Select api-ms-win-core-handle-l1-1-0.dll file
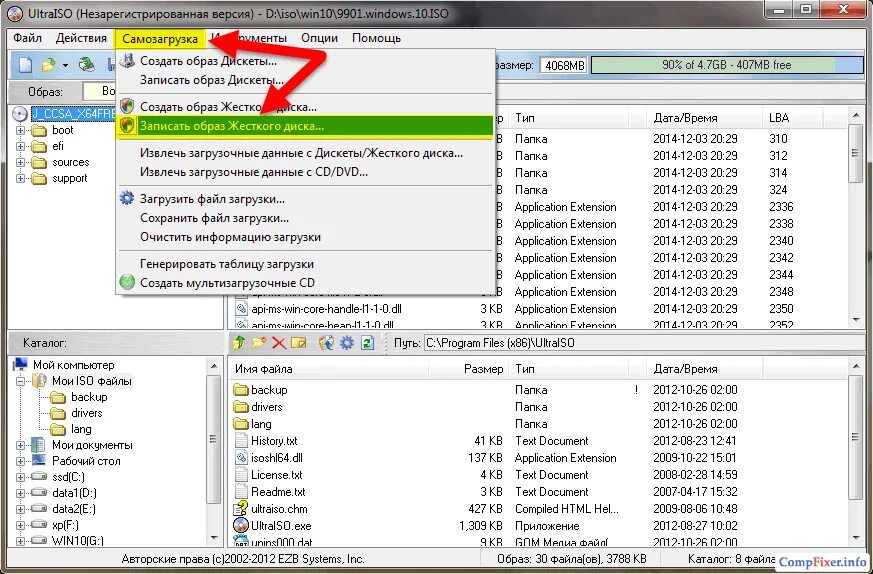873x574 pixels. [326, 309]
